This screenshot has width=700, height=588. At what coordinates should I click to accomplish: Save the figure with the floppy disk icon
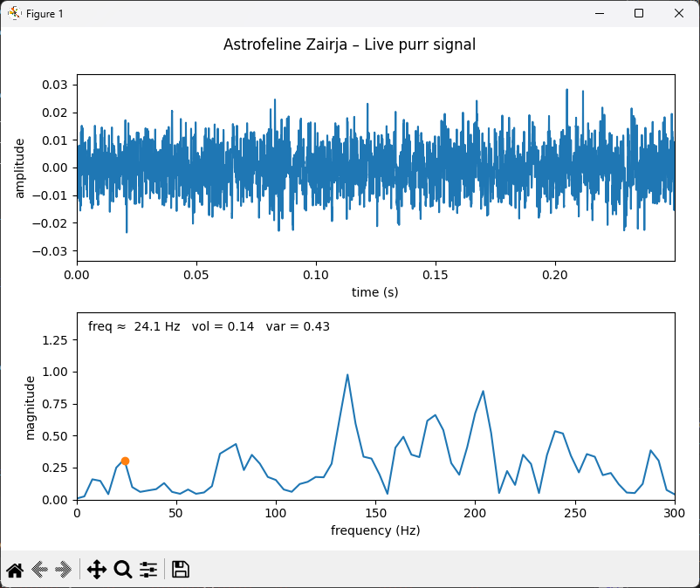181,570
